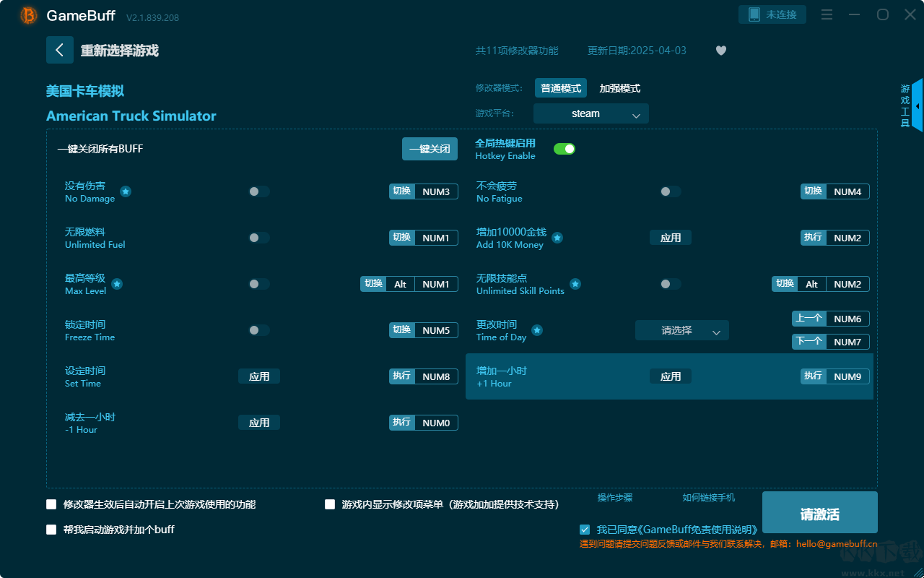Image resolution: width=924 pixels, height=578 pixels.
Task: Click the GameBuff logo icon
Action: (29, 15)
